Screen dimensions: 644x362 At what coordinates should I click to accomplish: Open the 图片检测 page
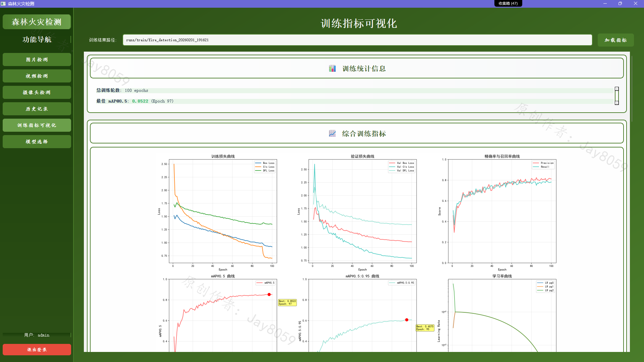tap(37, 60)
